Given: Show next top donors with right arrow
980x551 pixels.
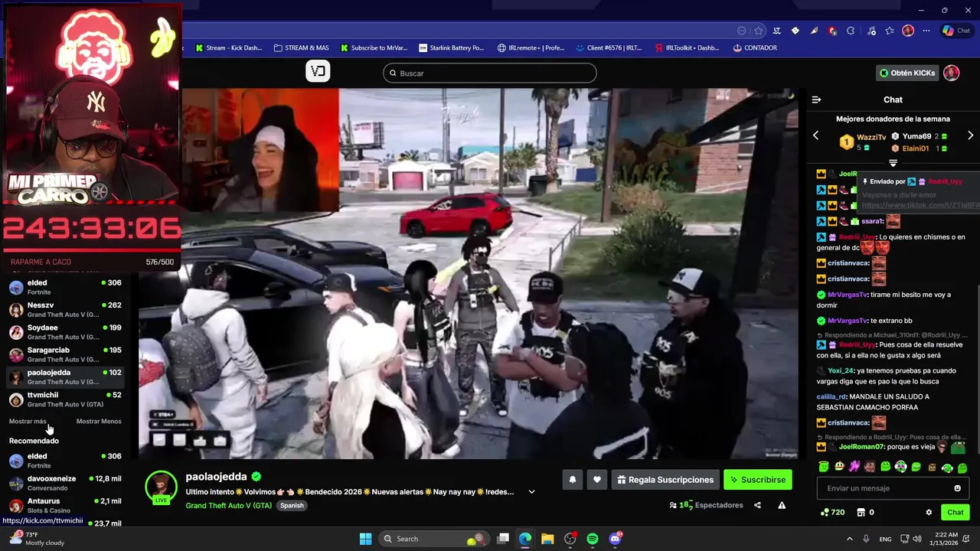Looking at the screenshot, I should (x=971, y=135).
